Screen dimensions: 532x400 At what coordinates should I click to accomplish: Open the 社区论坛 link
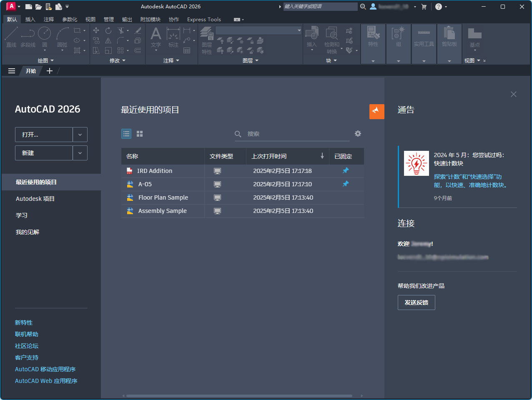point(27,346)
